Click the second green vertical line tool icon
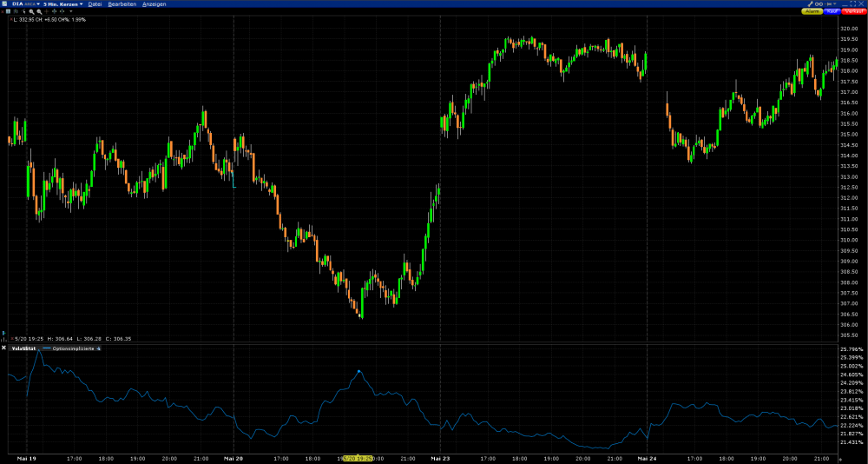 click(x=62, y=11)
